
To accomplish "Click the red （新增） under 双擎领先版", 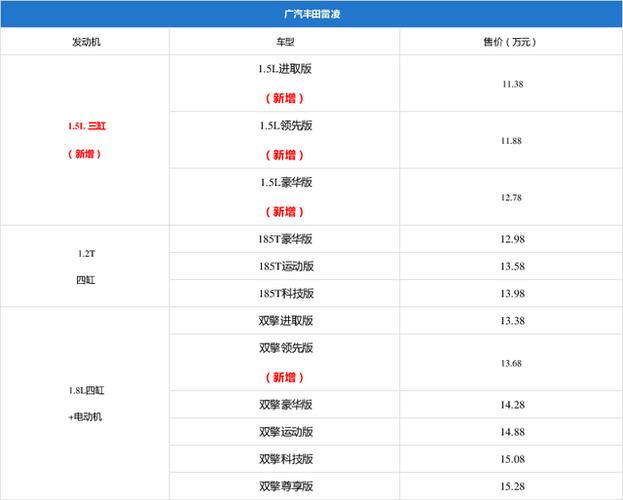I will coord(284,377).
